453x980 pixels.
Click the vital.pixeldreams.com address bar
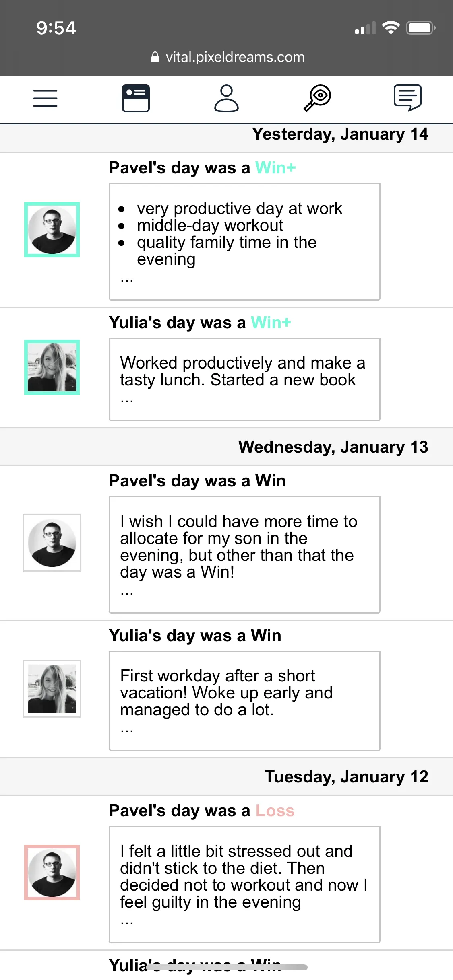click(x=235, y=57)
